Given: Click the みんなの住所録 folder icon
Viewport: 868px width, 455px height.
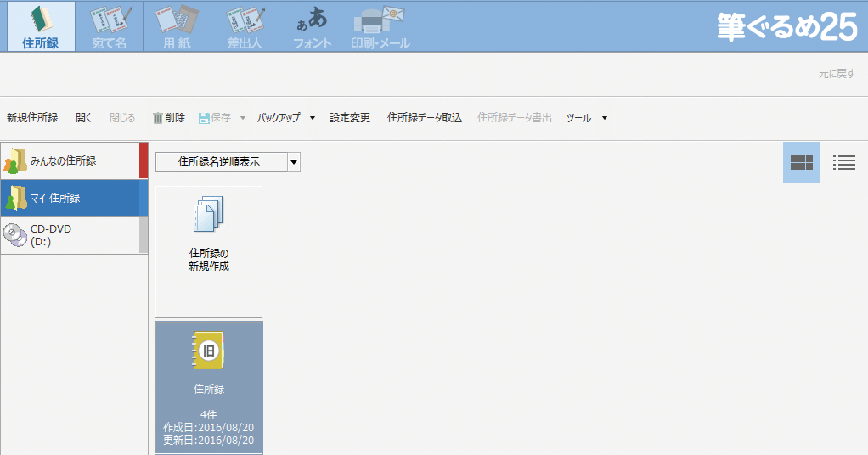Looking at the screenshot, I should pos(15,161).
